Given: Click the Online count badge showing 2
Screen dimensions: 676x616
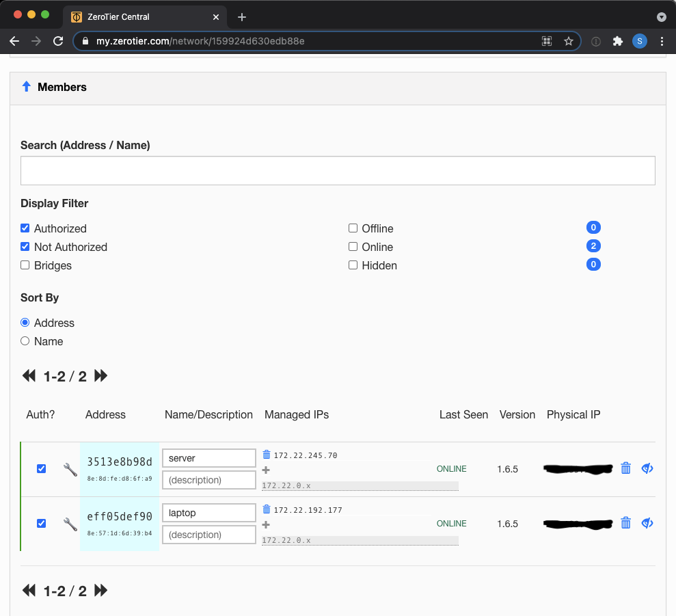Looking at the screenshot, I should (x=593, y=246).
